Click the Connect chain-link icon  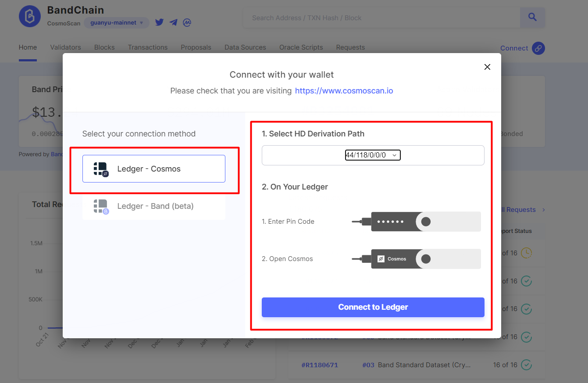(x=539, y=48)
